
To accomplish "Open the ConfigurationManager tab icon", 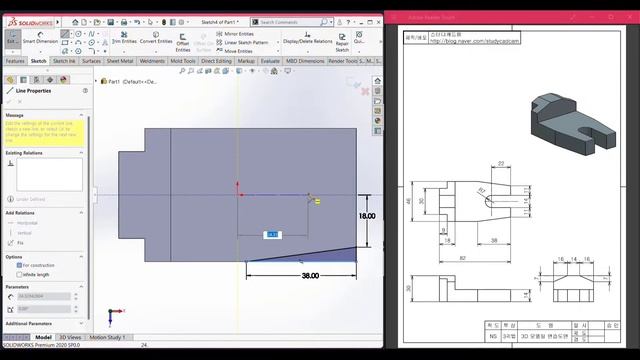I will coord(37,80).
